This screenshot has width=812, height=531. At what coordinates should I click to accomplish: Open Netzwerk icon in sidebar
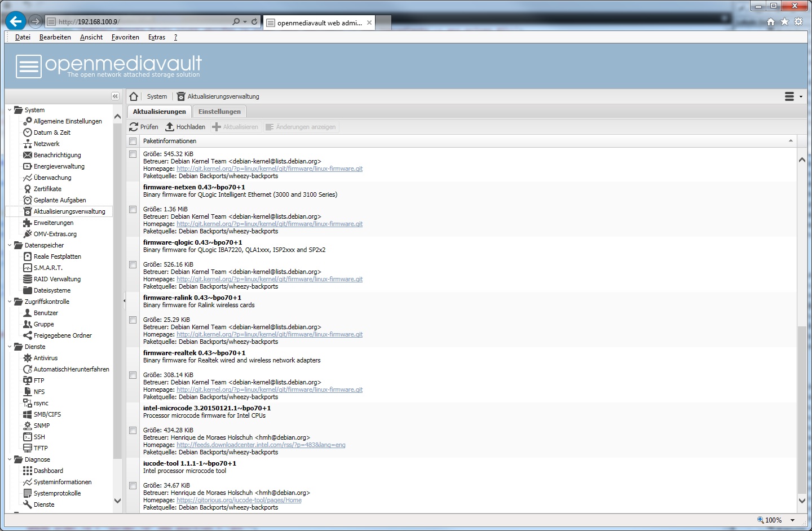[x=27, y=144]
